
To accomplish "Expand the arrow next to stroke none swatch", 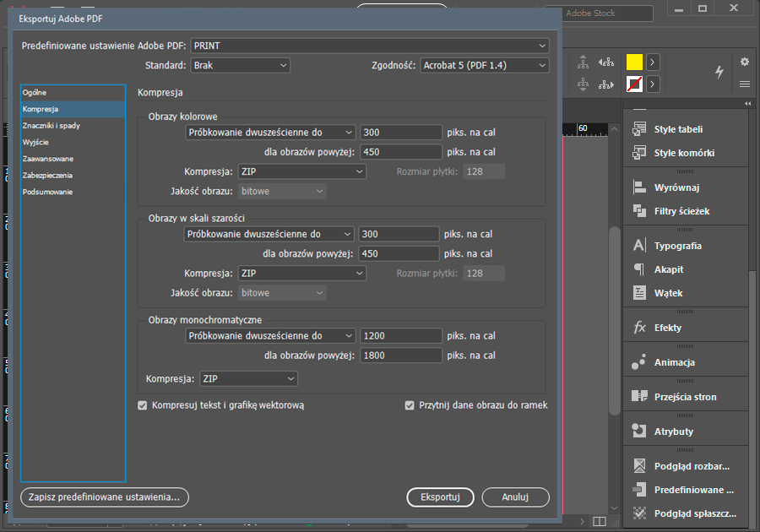I will (x=653, y=84).
